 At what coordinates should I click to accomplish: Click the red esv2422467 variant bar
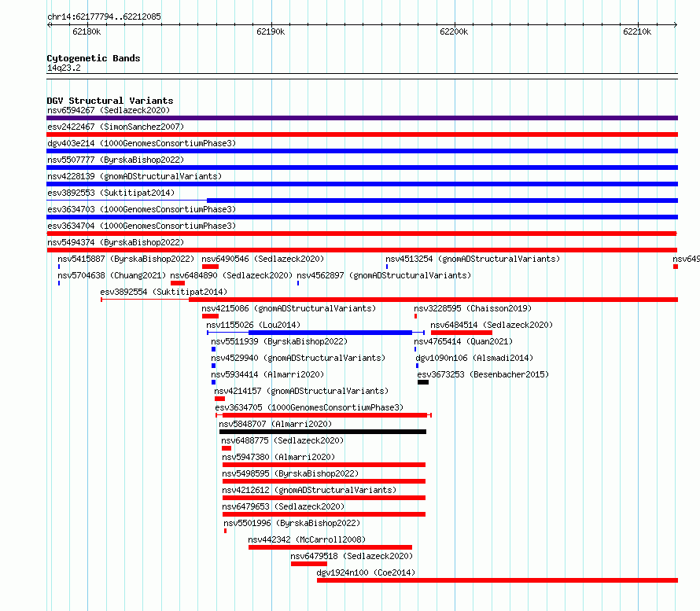362,134
